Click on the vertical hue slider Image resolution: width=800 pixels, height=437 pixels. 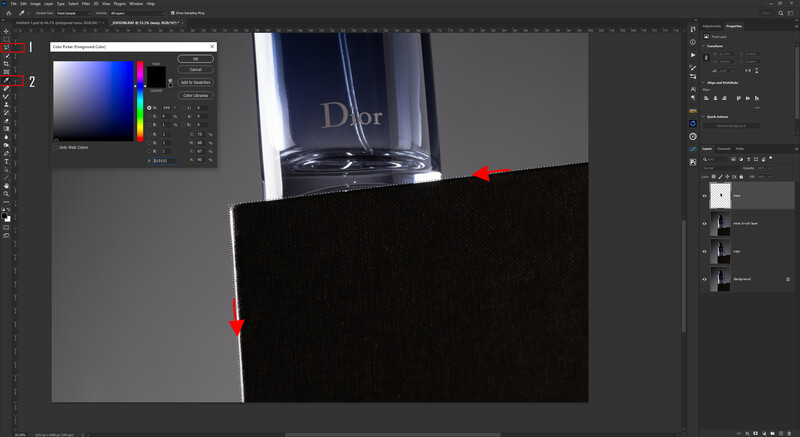(140, 101)
